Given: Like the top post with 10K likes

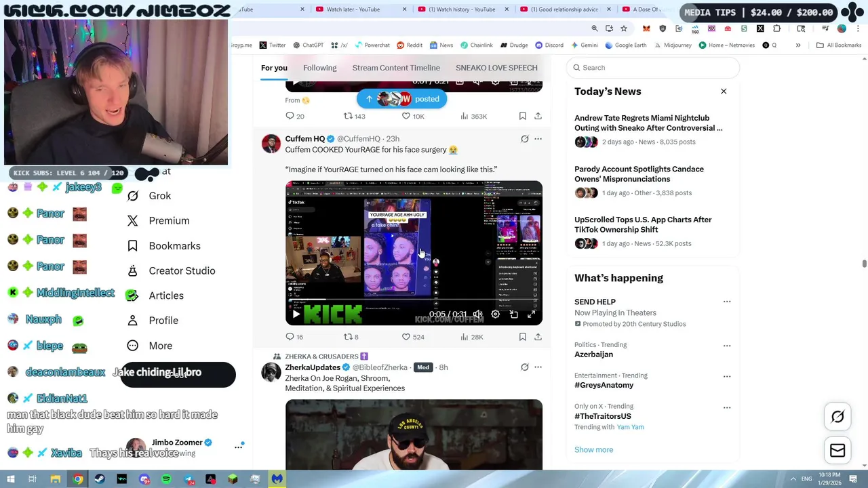Looking at the screenshot, I should [412, 117].
